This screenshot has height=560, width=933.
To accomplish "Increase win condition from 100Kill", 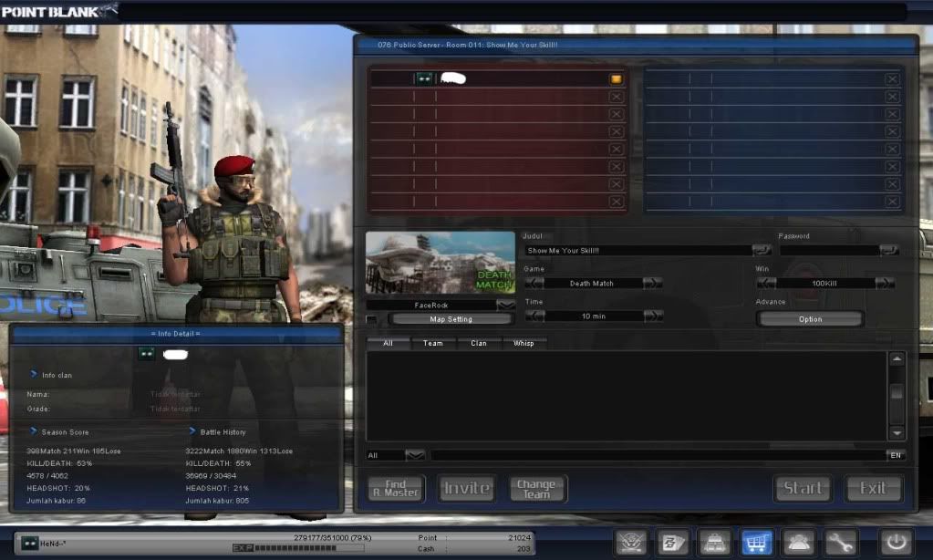I will (x=885, y=283).
